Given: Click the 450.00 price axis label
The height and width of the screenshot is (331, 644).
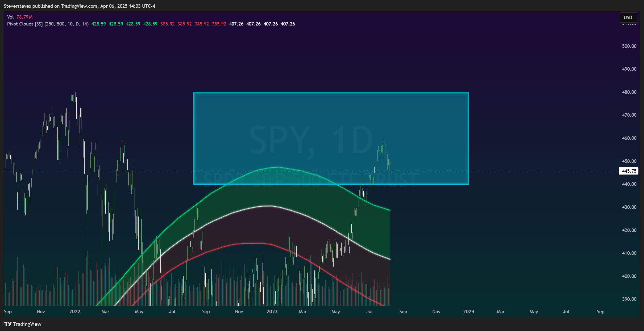Looking at the screenshot, I should pos(629,161).
